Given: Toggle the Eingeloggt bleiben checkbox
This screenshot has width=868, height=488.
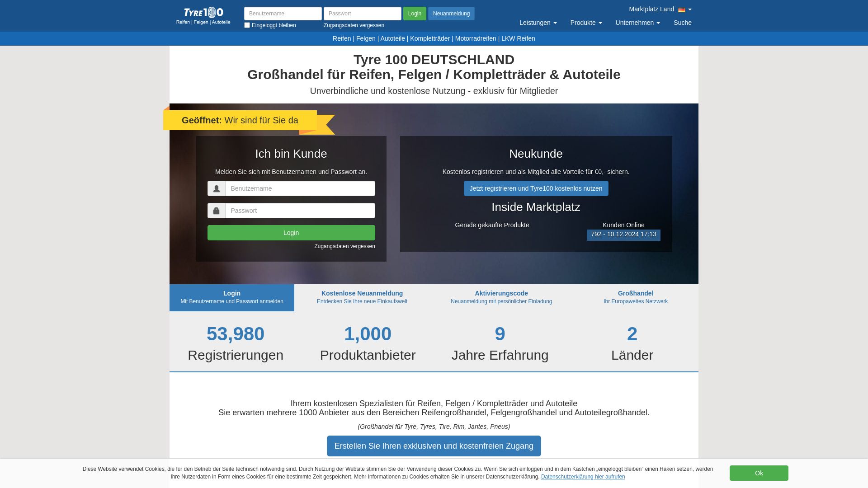Looking at the screenshot, I should click(247, 25).
